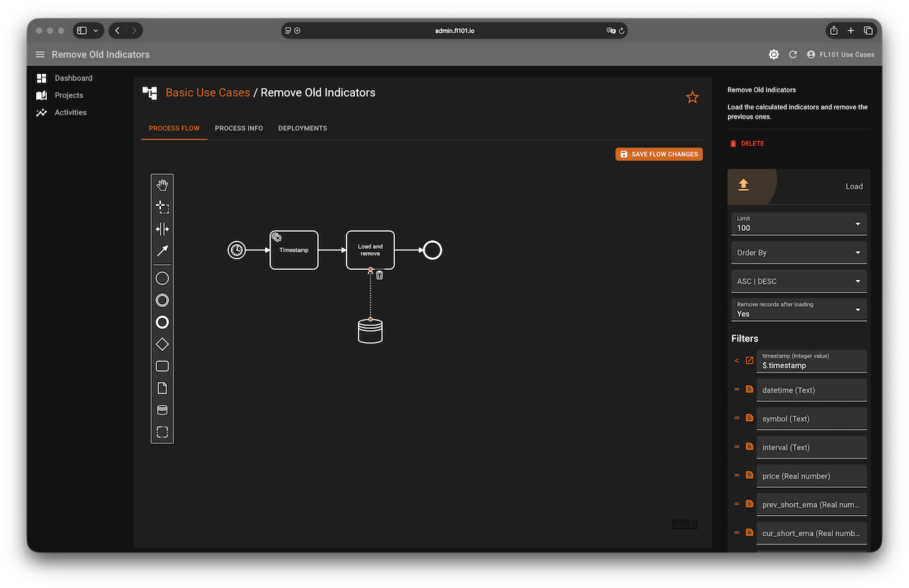Pick the global connect arrow tool
The image size is (909, 588).
[162, 251]
